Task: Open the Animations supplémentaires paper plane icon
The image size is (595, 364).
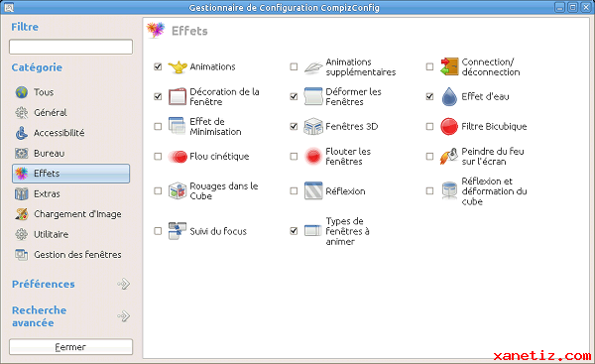Action: tap(313, 66)
